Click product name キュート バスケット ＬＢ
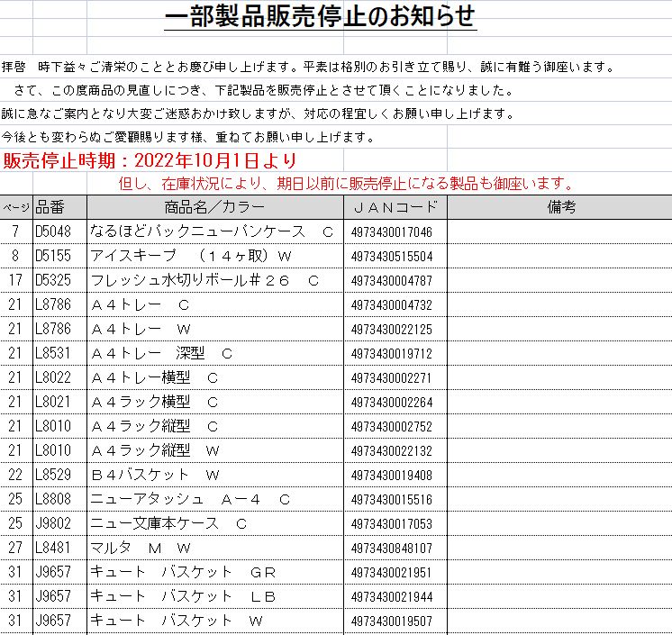 click(183, 597)
